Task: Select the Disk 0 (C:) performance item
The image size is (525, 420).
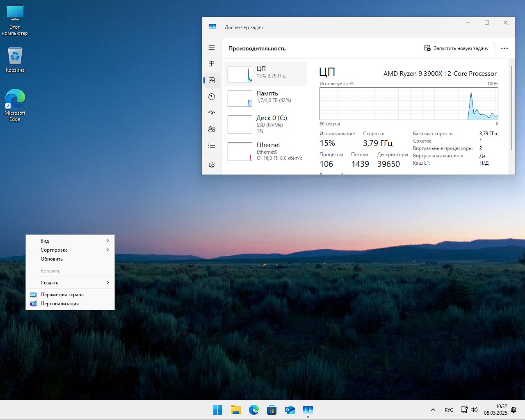Action: [265, 124]
